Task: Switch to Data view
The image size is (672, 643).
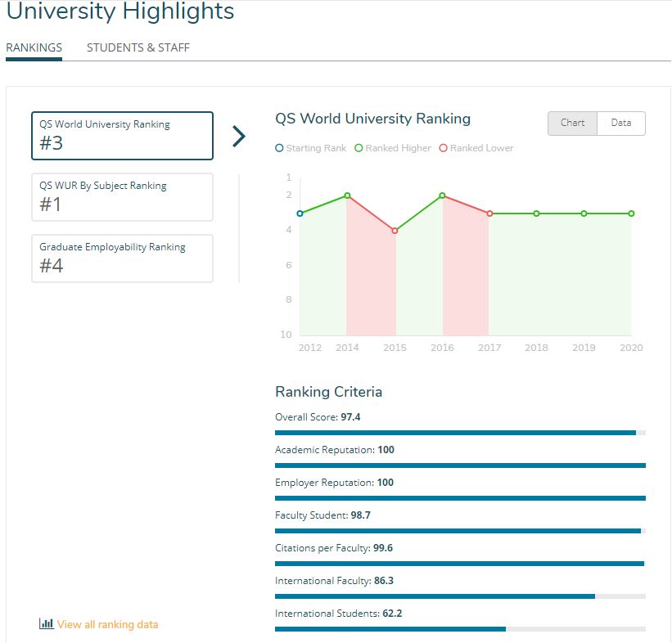Action: pos(621,124)
